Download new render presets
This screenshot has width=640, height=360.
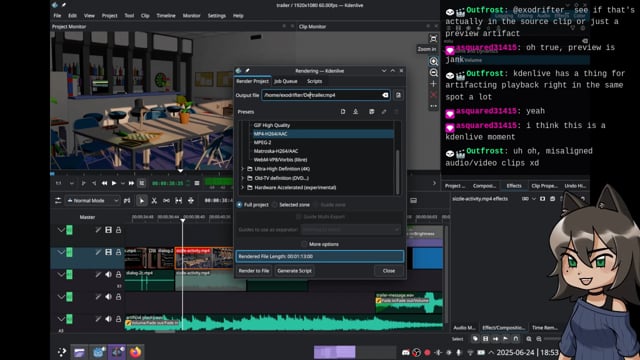coord(356,111)
